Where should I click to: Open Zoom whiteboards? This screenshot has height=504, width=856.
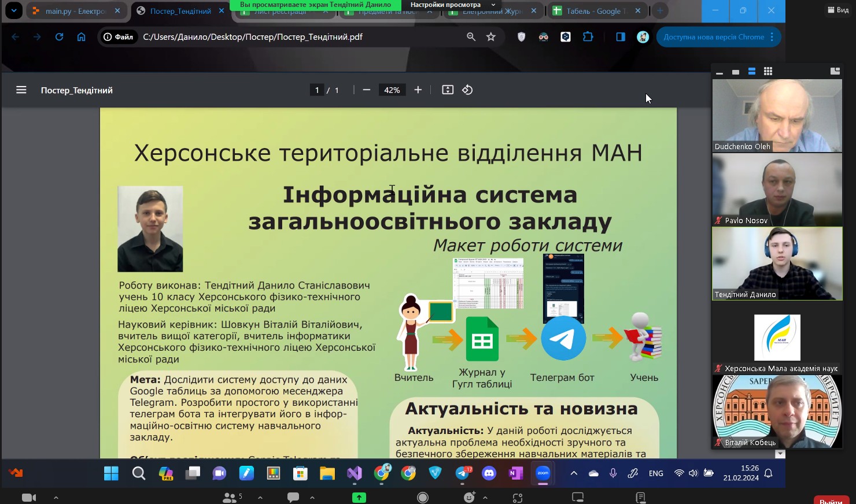tap(578, 497)
